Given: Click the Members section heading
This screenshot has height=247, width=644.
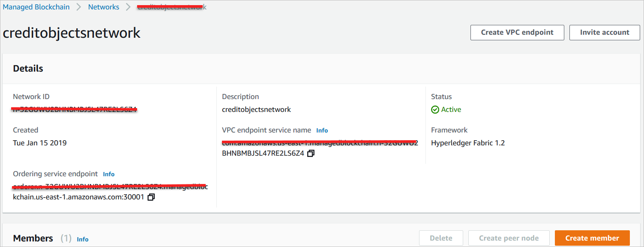Looking at the screenshot, I should [x=33, y=238].
